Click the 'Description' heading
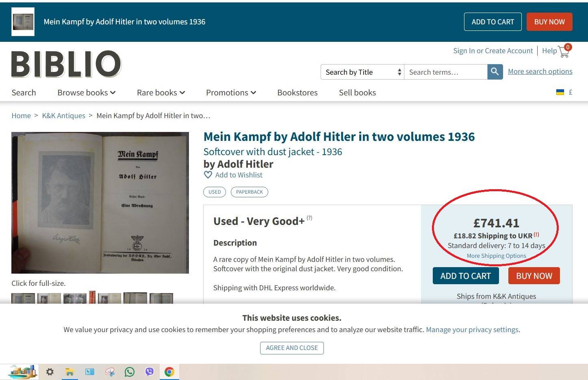 (235, 243)
